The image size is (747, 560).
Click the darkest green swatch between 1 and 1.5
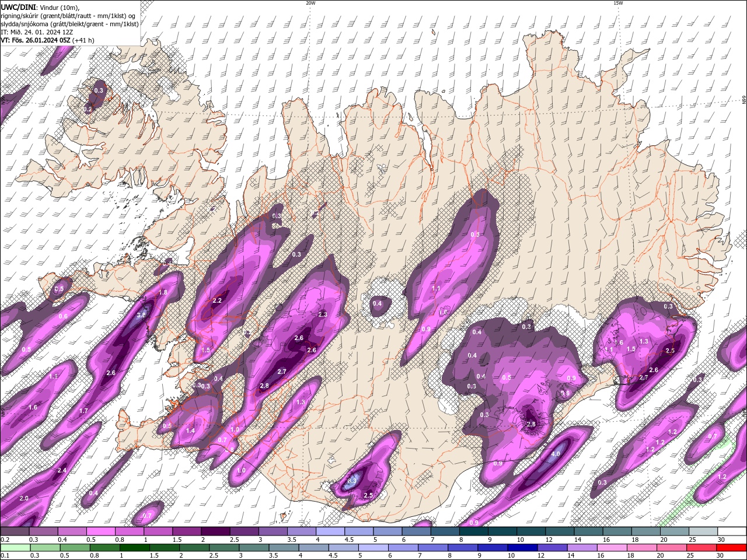(x=135, y=547)
